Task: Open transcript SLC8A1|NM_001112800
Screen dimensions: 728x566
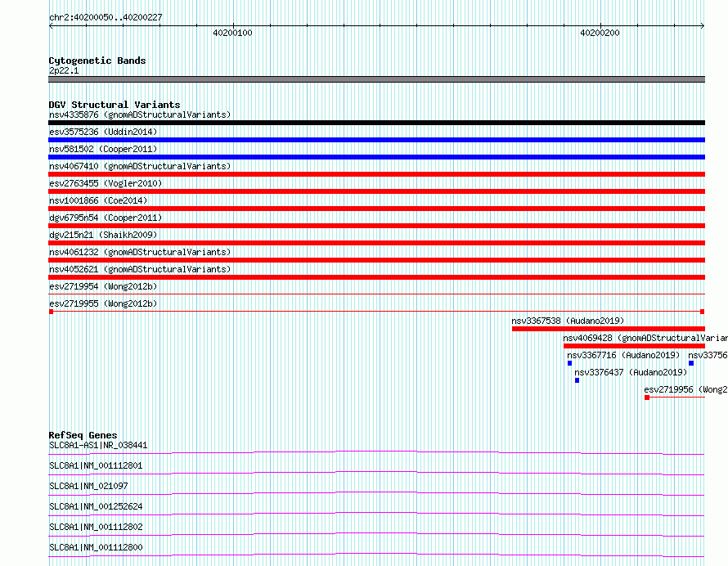Action: [96, 547]
